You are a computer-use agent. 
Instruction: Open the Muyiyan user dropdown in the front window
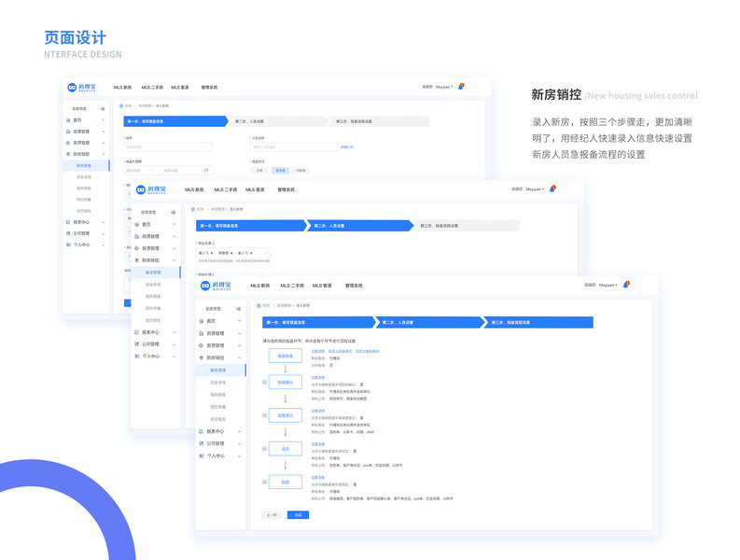608,286
